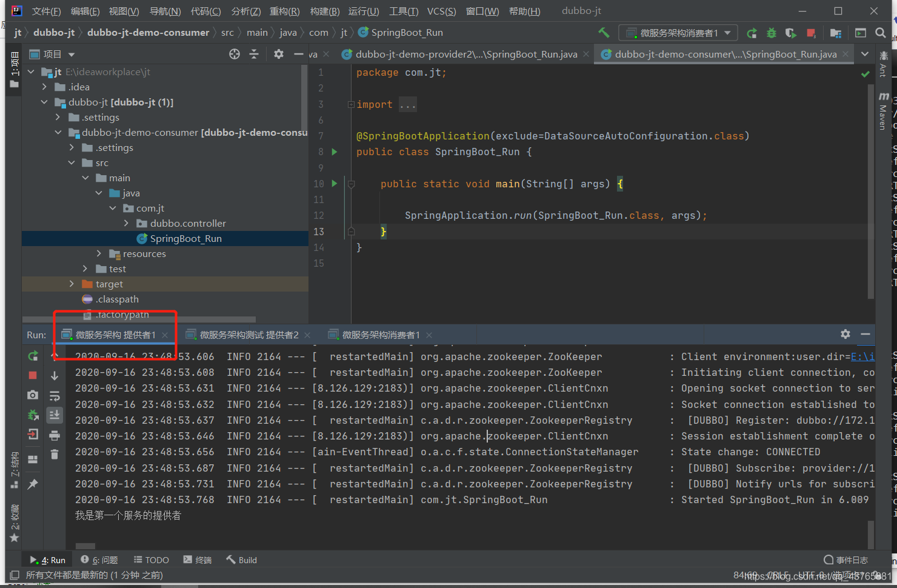Expand the target folder
The height and width of the screenshot is (588, 897).
point(72,284)
